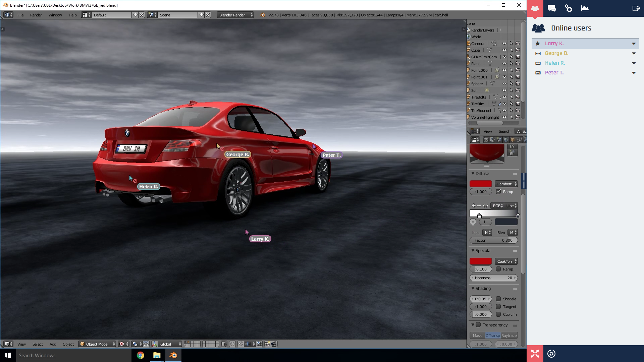The width and height of the screenshot is (644, 362).
Task: Click the OpenGL render animation clapper icon
Action: pos(274,344)
